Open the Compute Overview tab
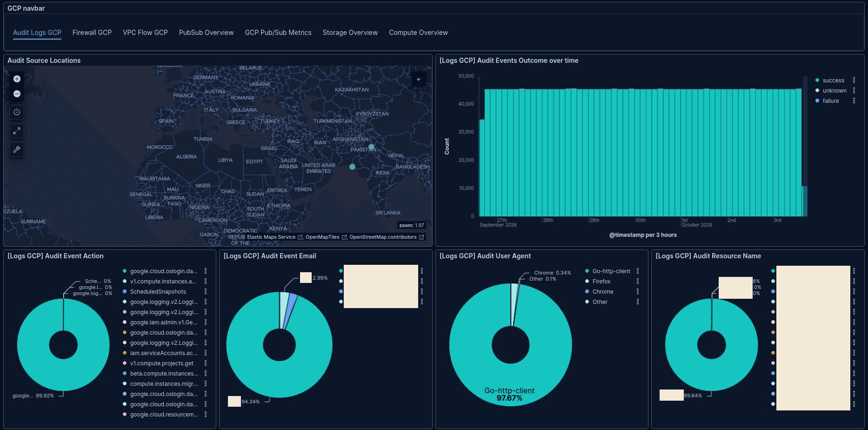Image resolution: width=868 pixels, height=430 pixels. click(419, 33)
